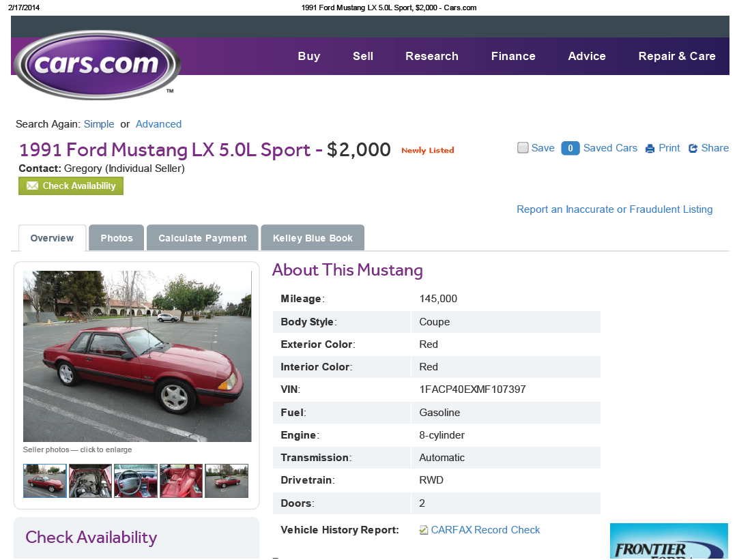Open the Calculate Payment tab

coord(203,238)
